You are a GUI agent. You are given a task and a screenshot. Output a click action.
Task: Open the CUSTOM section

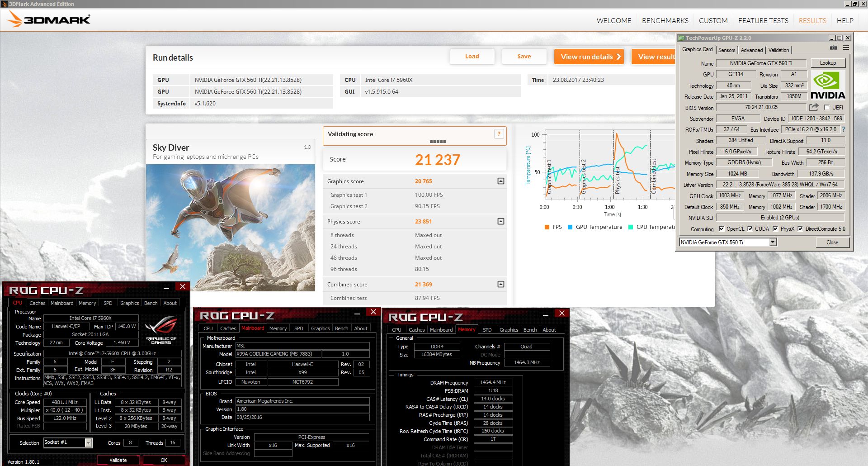click(713, 21)
